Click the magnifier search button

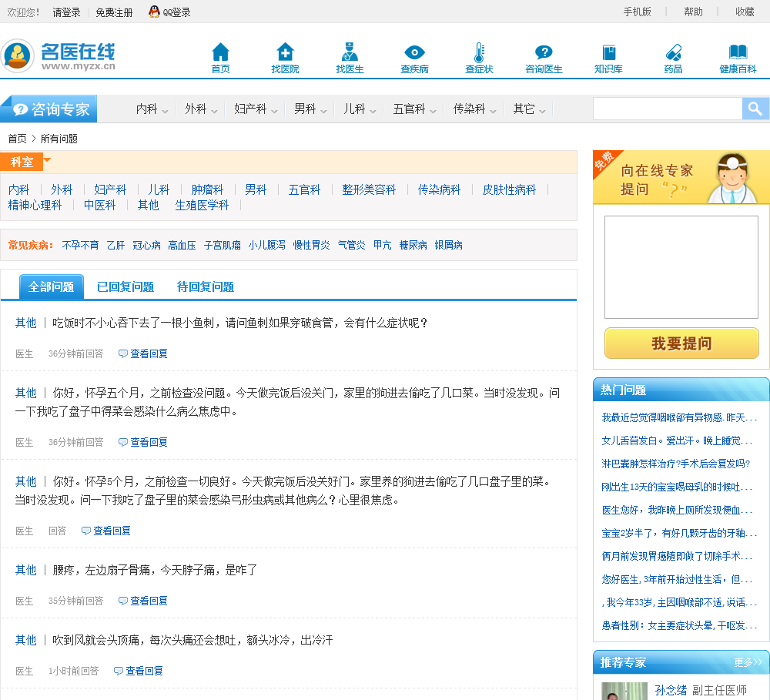pyautogui.click(x=755, y=109)
